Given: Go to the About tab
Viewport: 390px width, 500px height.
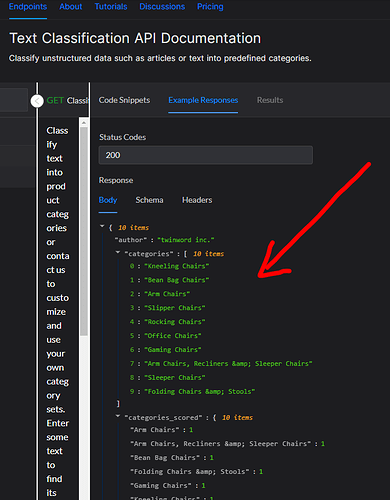Looking at the screenshot, I should tap(71, 7).
